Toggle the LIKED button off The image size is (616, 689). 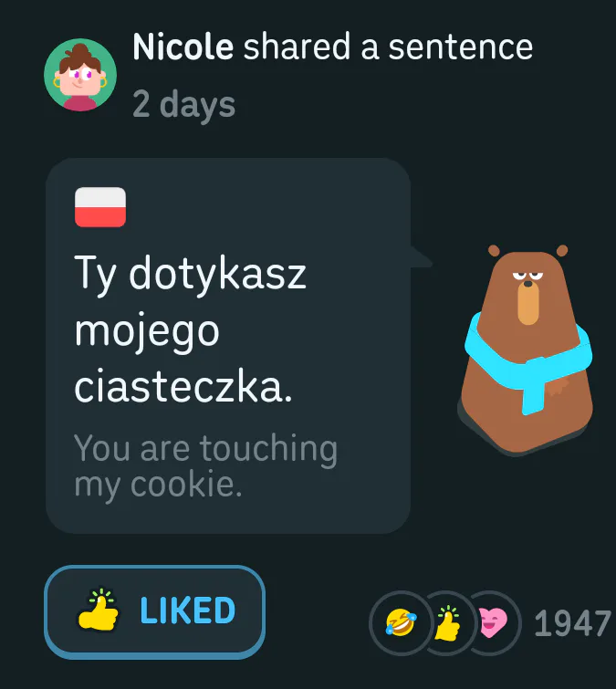(154, 611)
